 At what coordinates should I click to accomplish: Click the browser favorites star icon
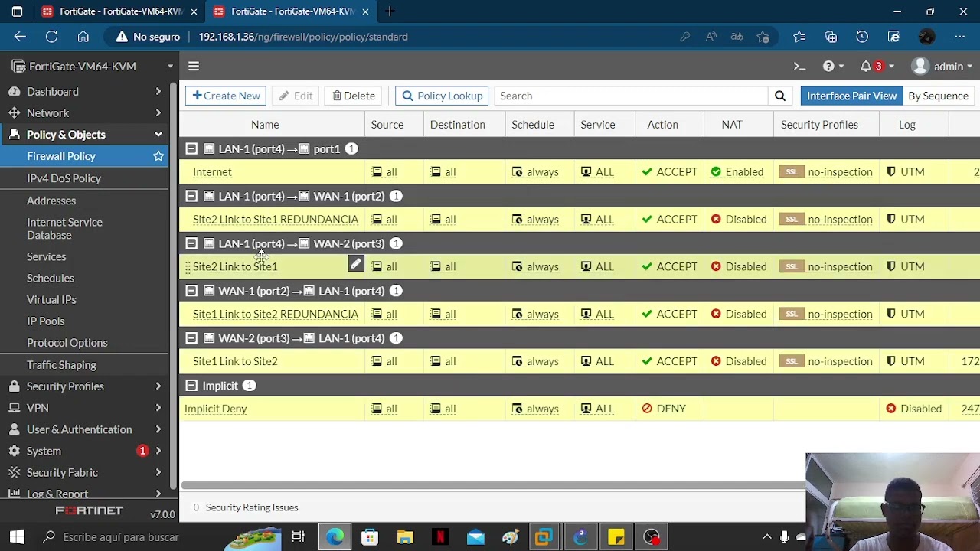(x=799, y=37)
